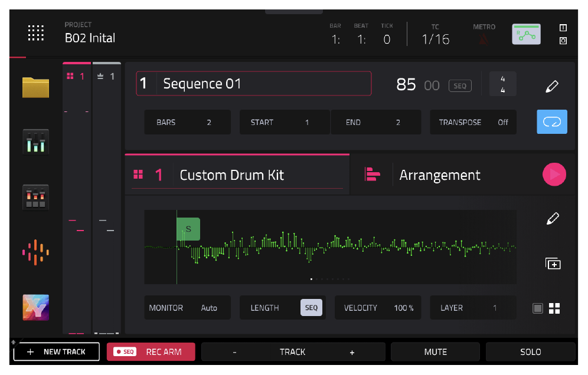588x375 pixels.
Task: Open the Sequence 01 selector field
Action: pyautogui.click(x=253, y=84)
